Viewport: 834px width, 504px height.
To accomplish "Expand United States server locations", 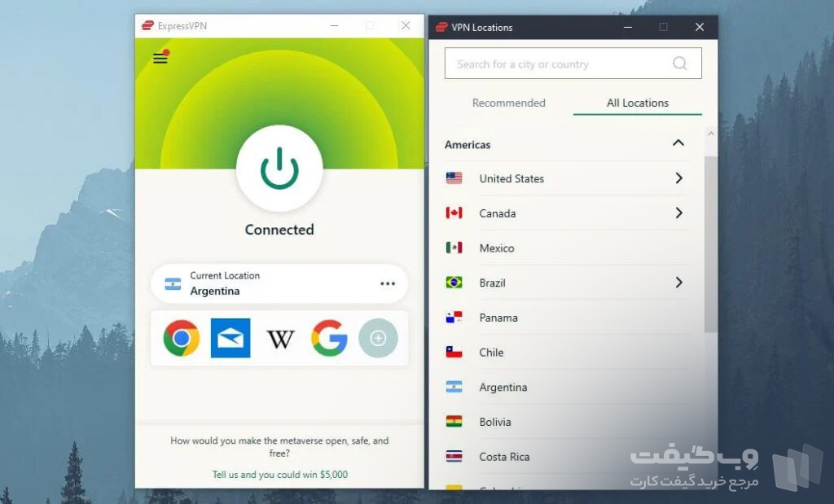I will [x=678, y=178].
